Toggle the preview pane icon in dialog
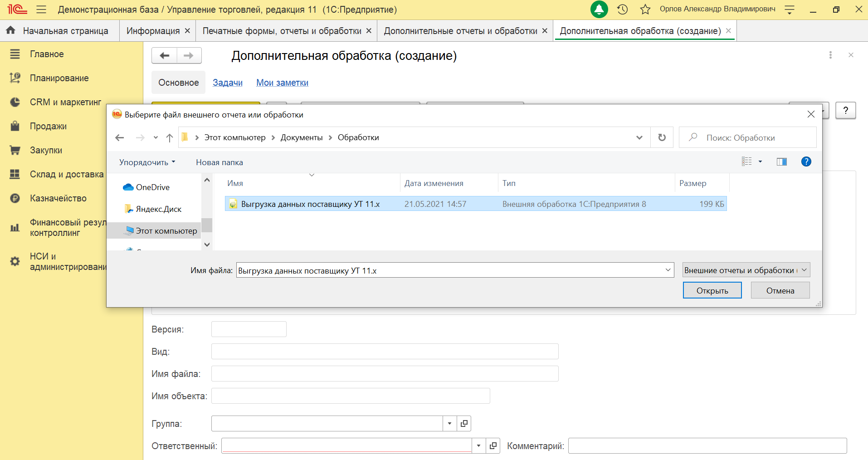This screenshot has height=460, width=868. pyautogui.click(x=782, y=161)
